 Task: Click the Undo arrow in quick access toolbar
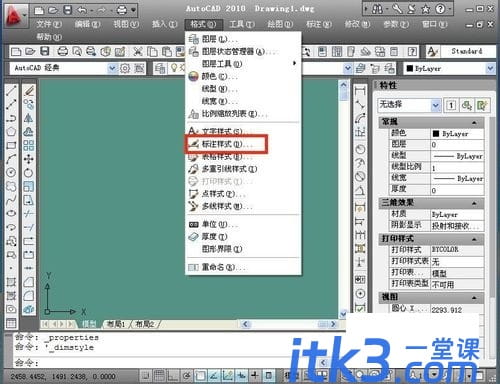click(82, 10)
